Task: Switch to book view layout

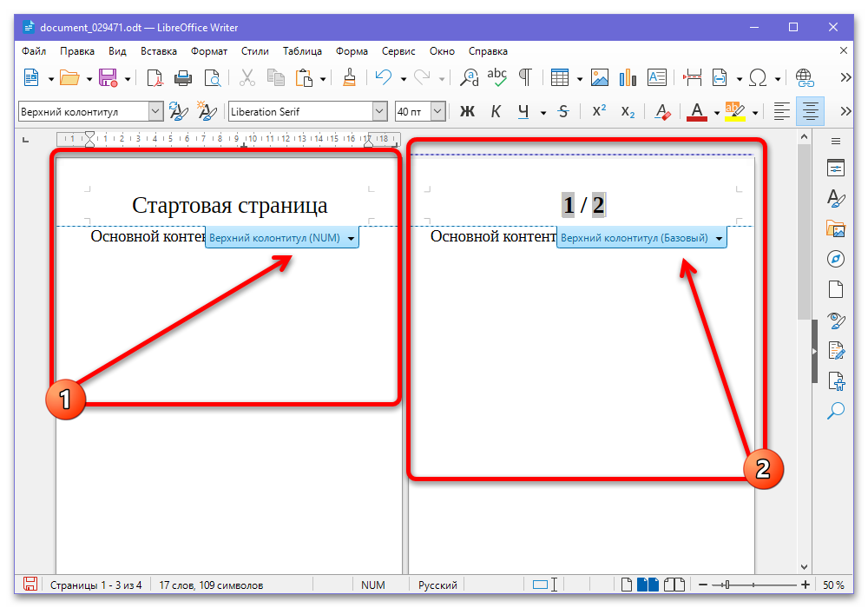Action: [674, 585]
